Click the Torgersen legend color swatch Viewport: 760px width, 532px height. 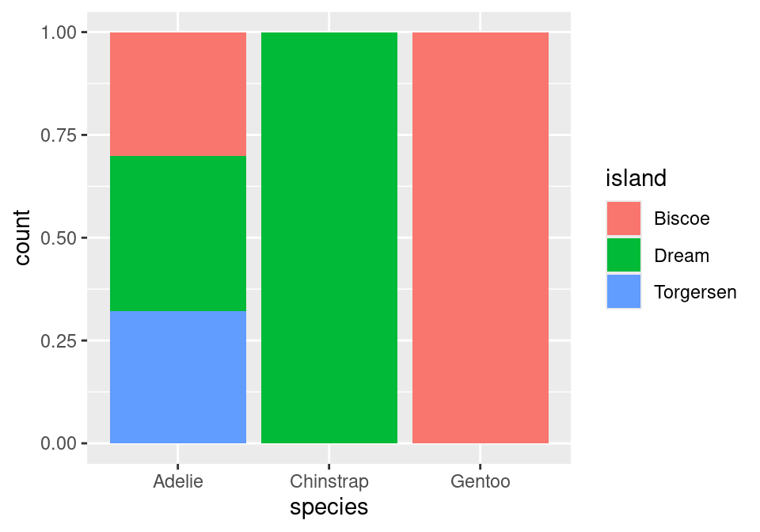[x=624, y=292]
